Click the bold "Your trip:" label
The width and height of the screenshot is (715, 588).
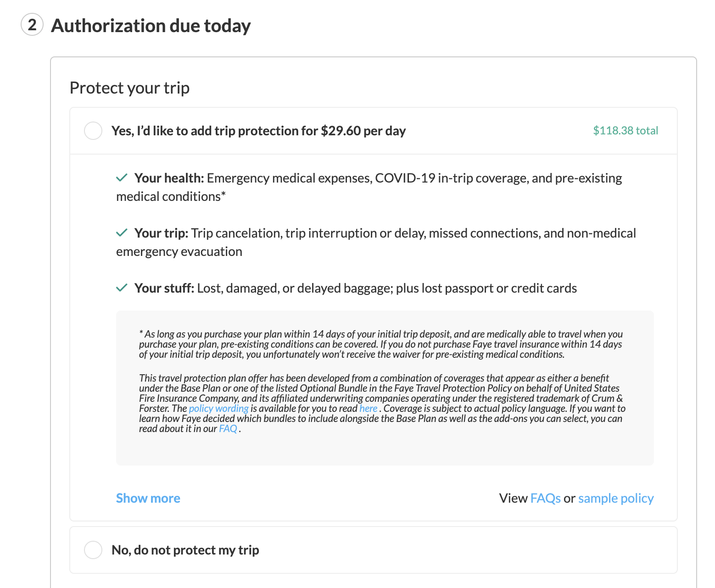tap(161, 233)
